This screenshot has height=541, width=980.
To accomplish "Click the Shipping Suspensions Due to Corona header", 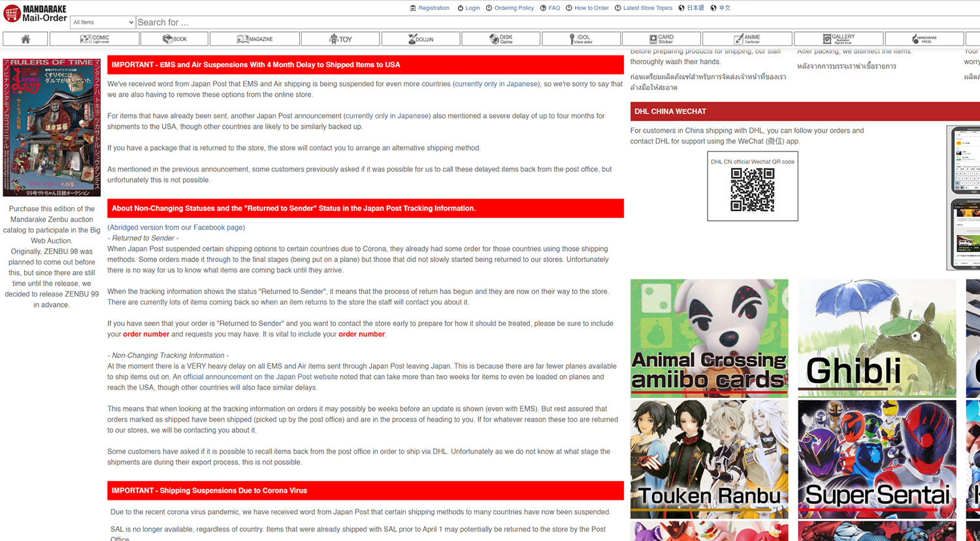I will coord(365,491).
